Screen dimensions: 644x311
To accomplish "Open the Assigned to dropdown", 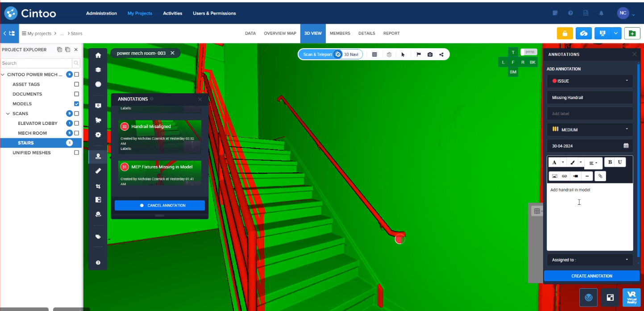I will click(590, 259).
